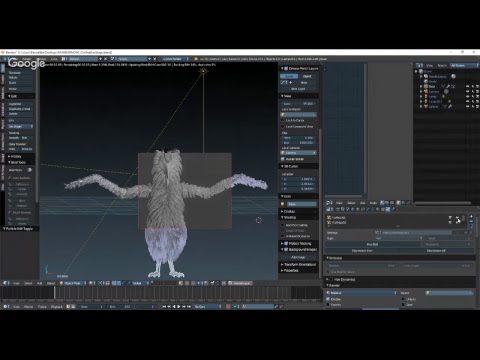Click the Add Image button
480x360 pixels.
298,257
